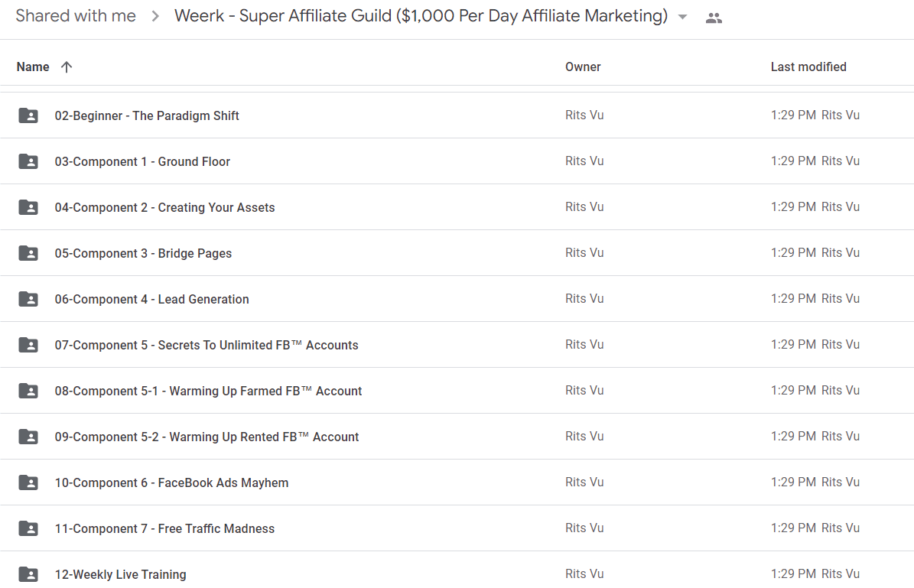Select 11-Component 7 - Free Traffic Madness name
The height and width of the screenshot is (588, 914).
tap(164, 528)
